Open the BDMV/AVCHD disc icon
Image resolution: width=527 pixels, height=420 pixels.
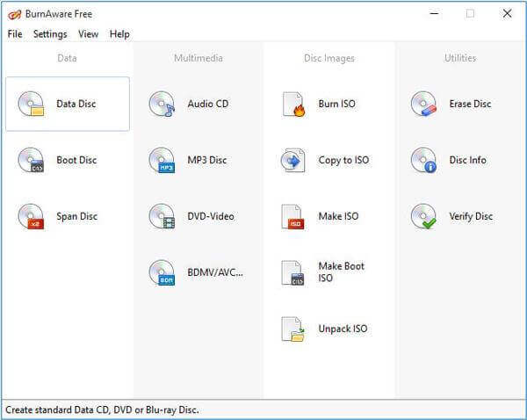pos(162,272)
